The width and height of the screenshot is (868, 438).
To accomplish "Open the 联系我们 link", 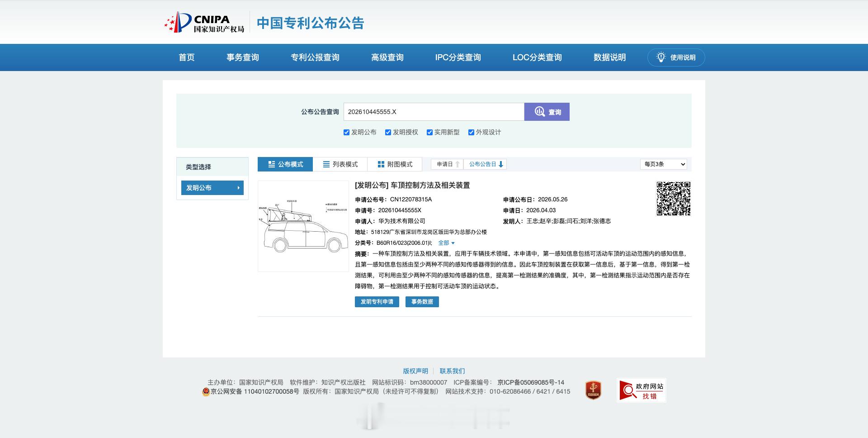I will (452, 371).
